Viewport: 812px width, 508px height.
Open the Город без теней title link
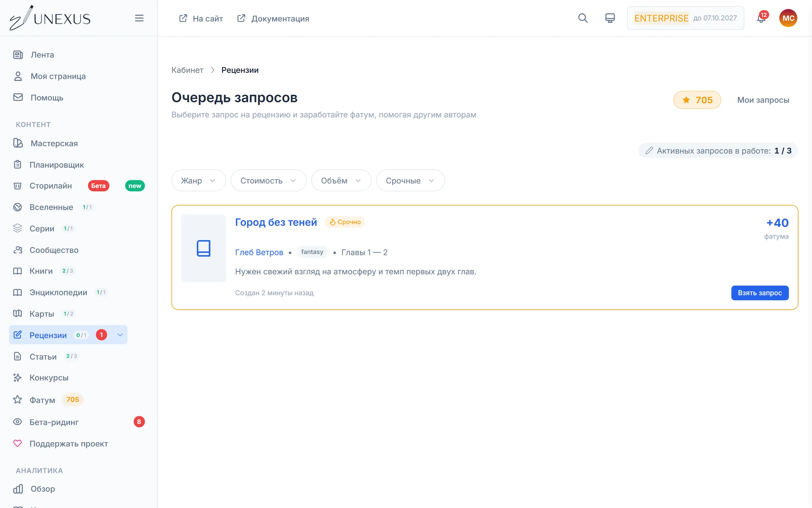(276, 222)
